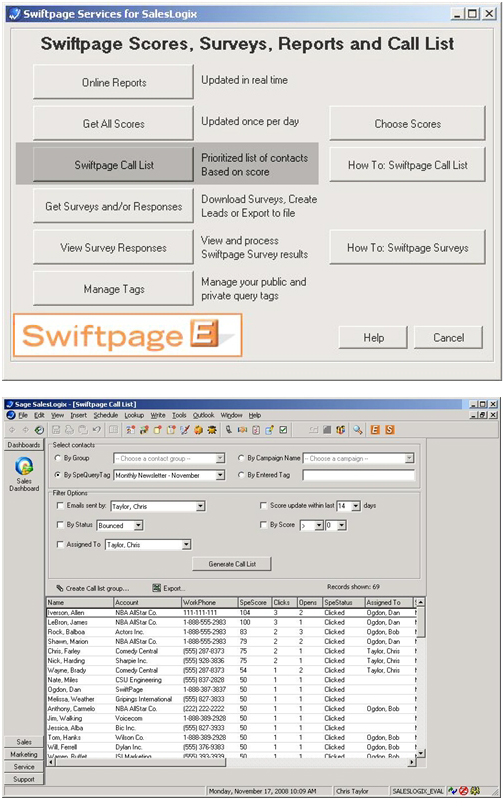Click Cancel in the Swiftpage Services dialog

point(449,338)
